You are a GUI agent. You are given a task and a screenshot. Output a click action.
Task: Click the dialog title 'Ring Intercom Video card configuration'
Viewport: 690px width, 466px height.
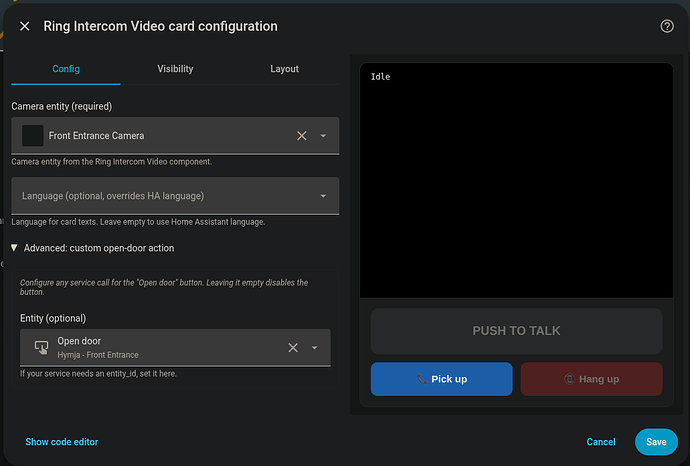(161, 26)
